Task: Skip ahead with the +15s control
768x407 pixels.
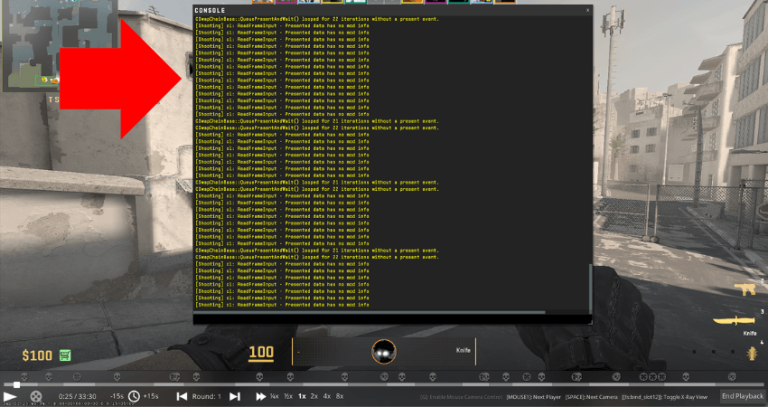Action: tap(151, 396)
